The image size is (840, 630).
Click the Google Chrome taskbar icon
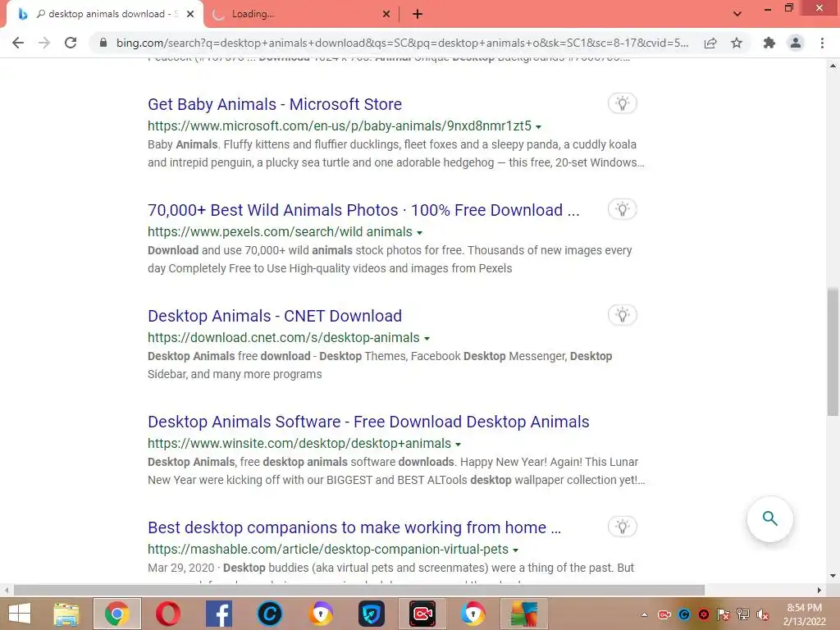point(116,614)
